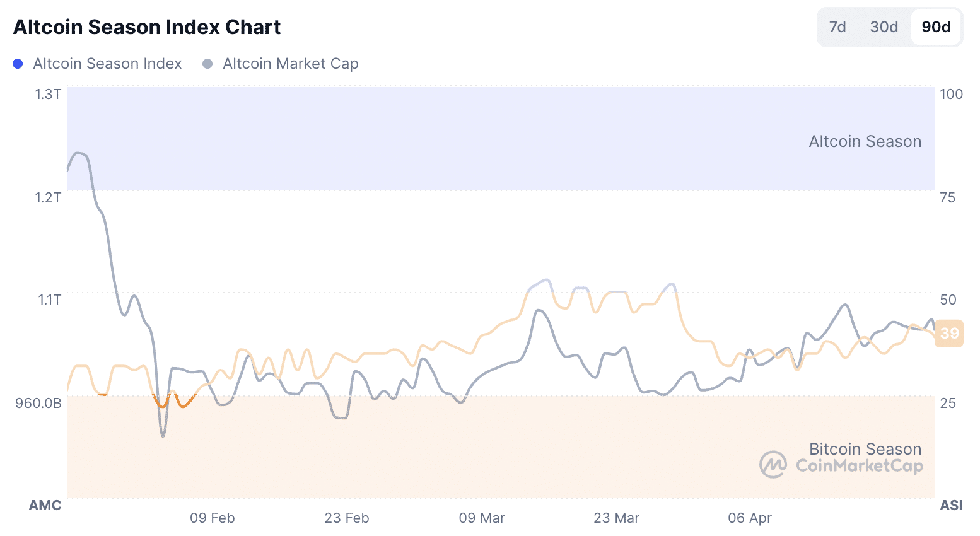Click the CoinMarketCap watermark text
980x536 pixels.
859,468
